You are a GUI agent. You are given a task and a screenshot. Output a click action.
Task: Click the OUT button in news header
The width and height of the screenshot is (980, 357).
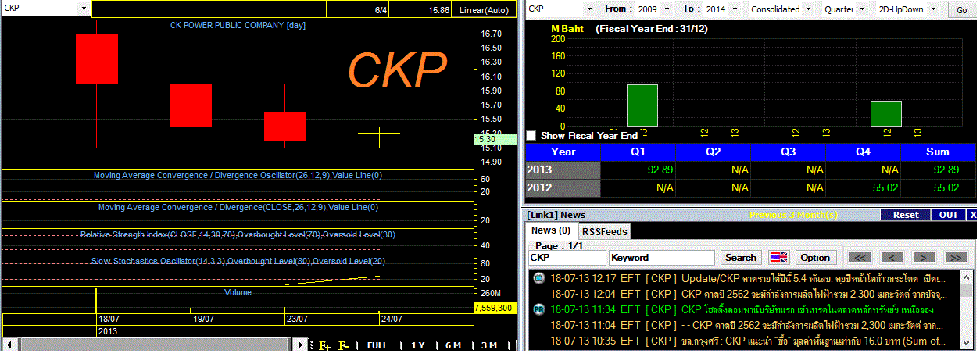point(948,215)
